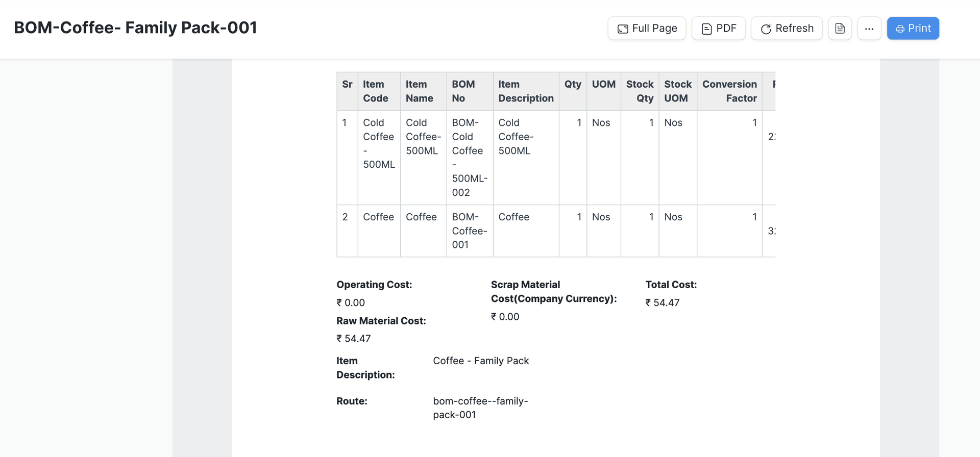
Task: Click the Coffee - Family Pack description
Action: coord(480,361)
